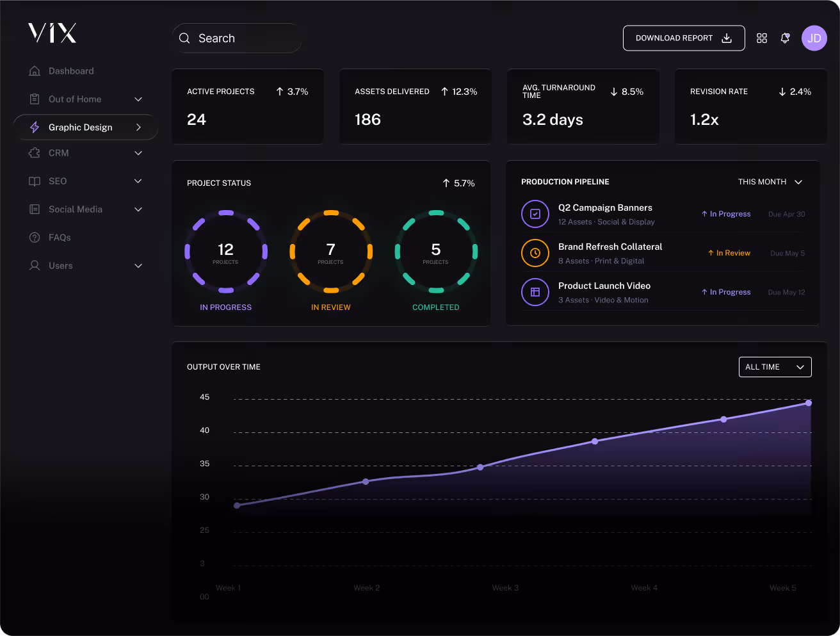Click in the Search input field
Screen dimensions: 840x636
[237, 38]
